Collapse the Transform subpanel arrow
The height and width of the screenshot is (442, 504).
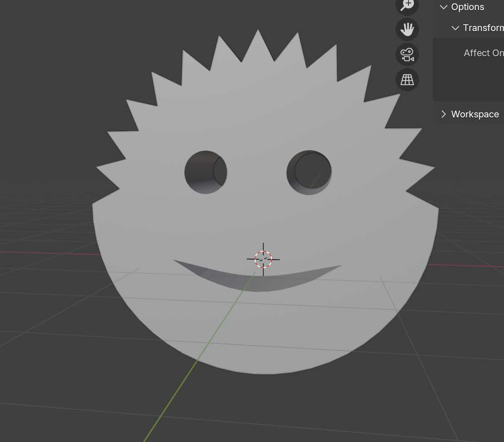(455, 28)
